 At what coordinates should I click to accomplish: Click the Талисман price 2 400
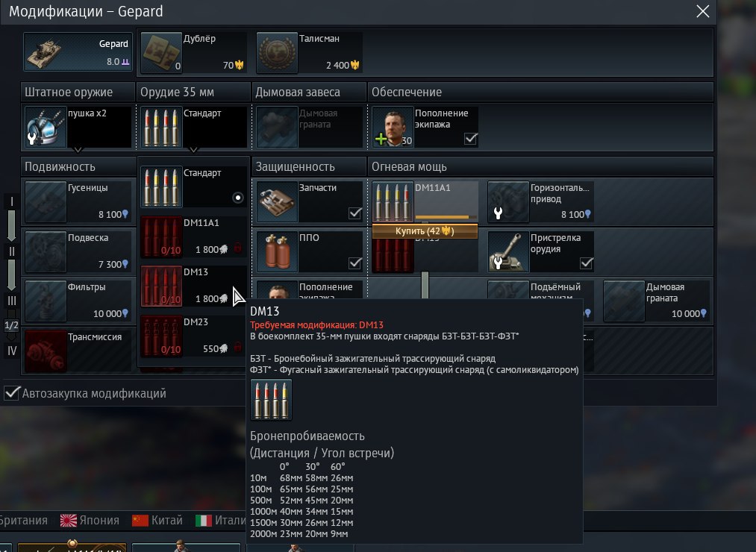coord(343,65)
